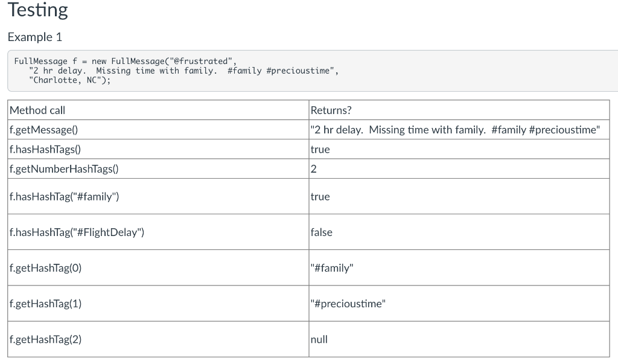Select the f.hasHashTags() cell

(x=158, y=149)
